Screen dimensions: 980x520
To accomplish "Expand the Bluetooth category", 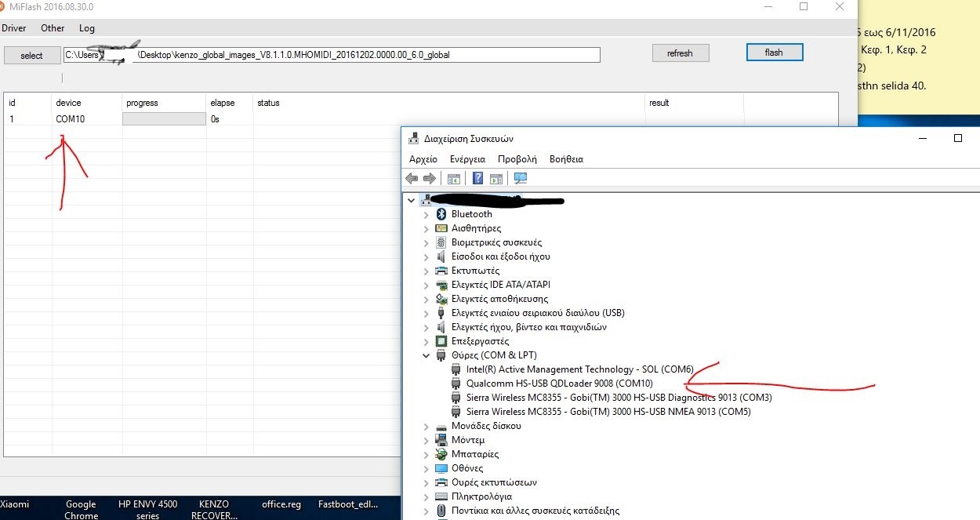I will click(426, 214).
